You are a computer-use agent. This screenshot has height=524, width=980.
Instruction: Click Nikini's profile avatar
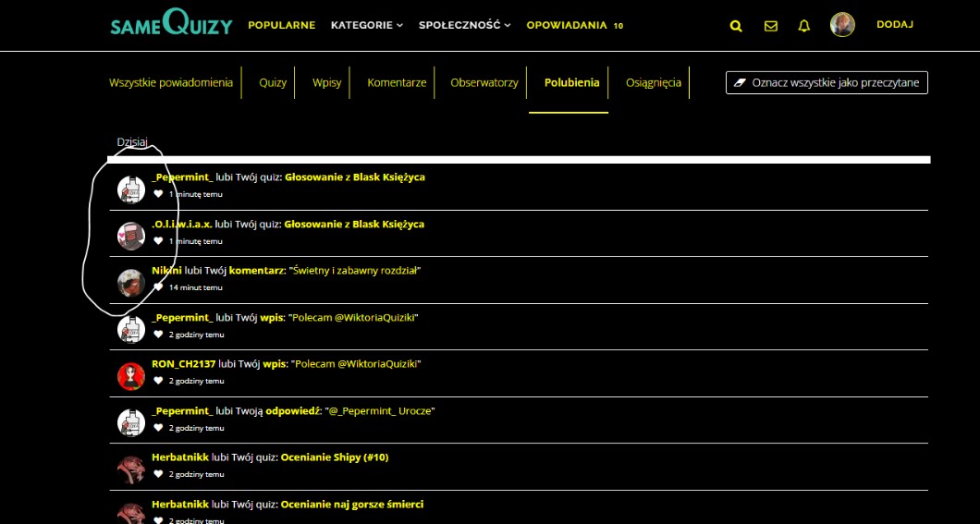click(x=131, y=282)
